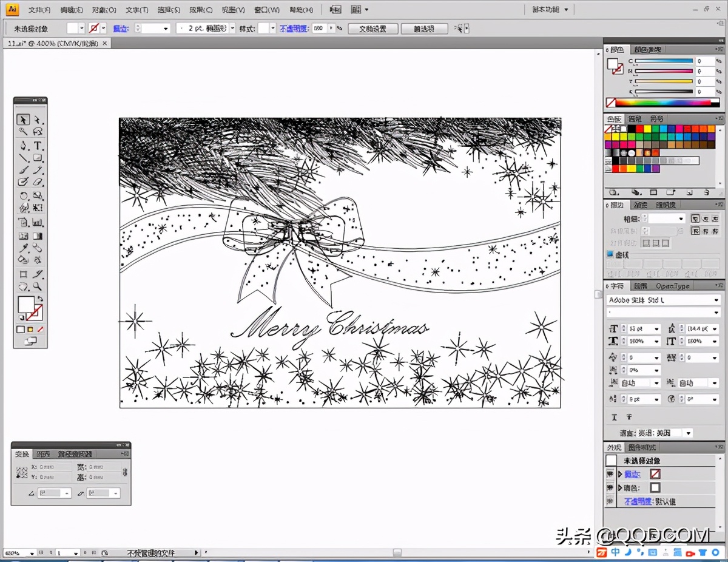Activate the Zoom magnifier tool
The image size is (728, 562).
tap(38, 286)
